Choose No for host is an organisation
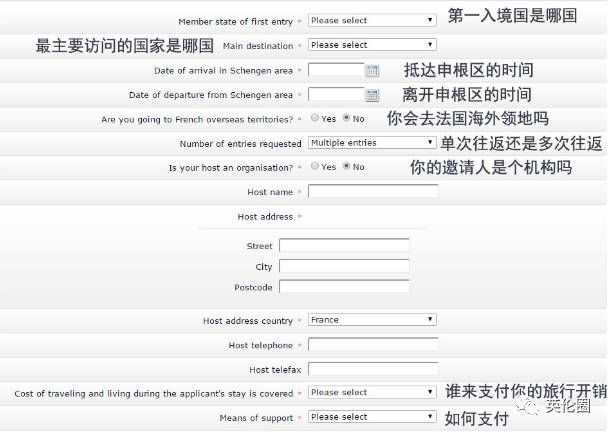The image size is (610, 432). coord(347,167)
